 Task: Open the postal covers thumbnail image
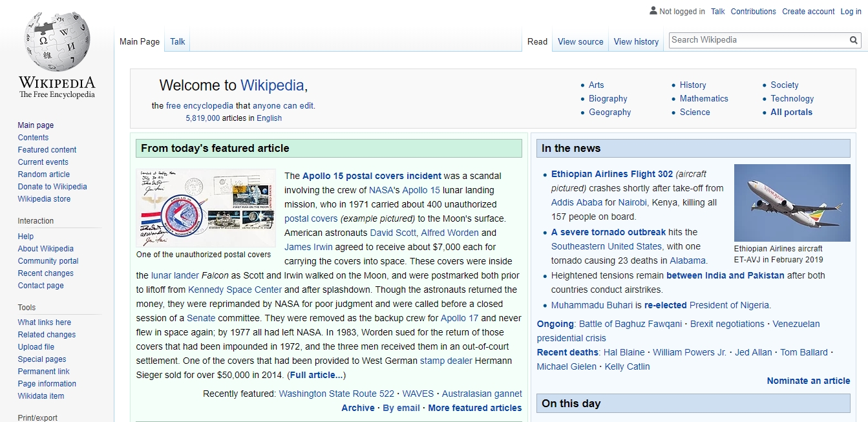(206, 208)
